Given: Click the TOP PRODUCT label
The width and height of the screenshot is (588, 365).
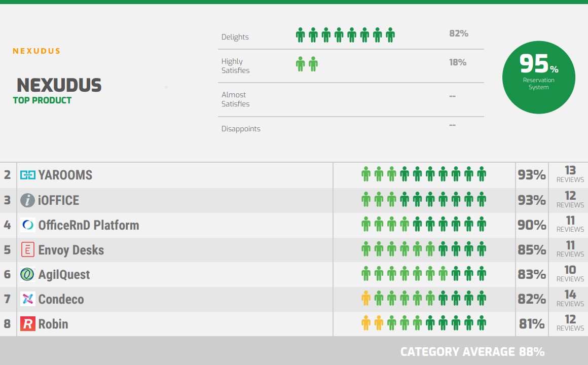Looking at the screenshot, I should (42, 100).
